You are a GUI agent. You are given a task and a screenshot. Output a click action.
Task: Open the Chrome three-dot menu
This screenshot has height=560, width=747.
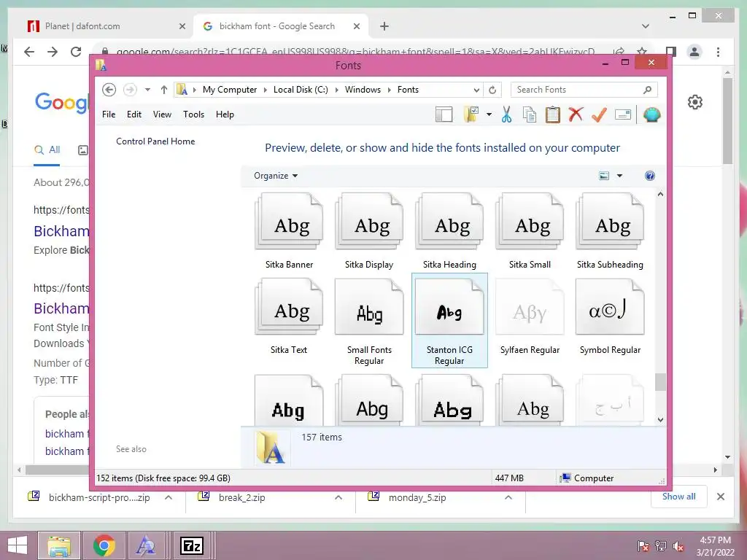[718, 52]
